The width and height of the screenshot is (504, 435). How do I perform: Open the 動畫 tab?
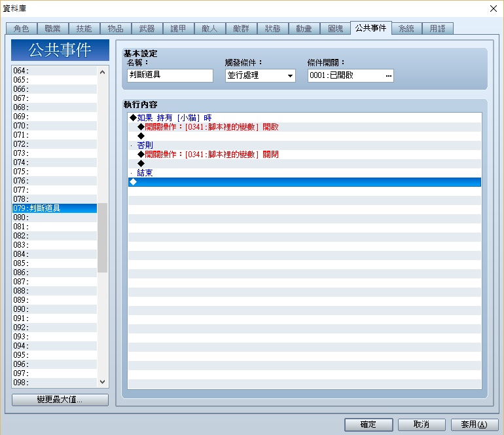[x=304, y=28]
